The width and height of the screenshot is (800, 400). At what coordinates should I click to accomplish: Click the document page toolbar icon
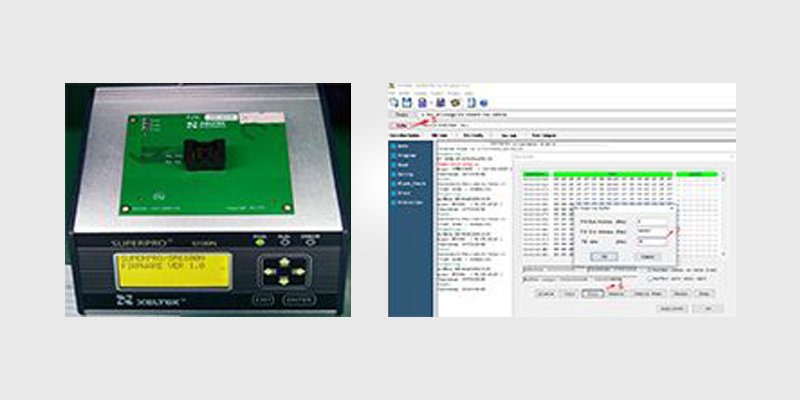471,103
